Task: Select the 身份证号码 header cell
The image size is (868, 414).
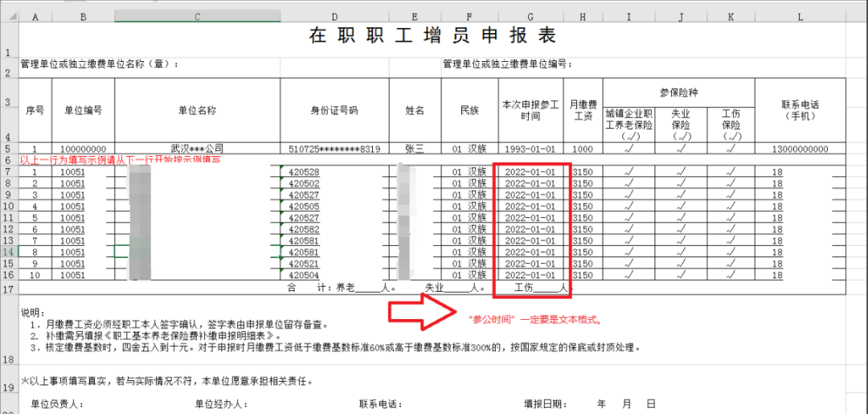Action: click(334, 110)
